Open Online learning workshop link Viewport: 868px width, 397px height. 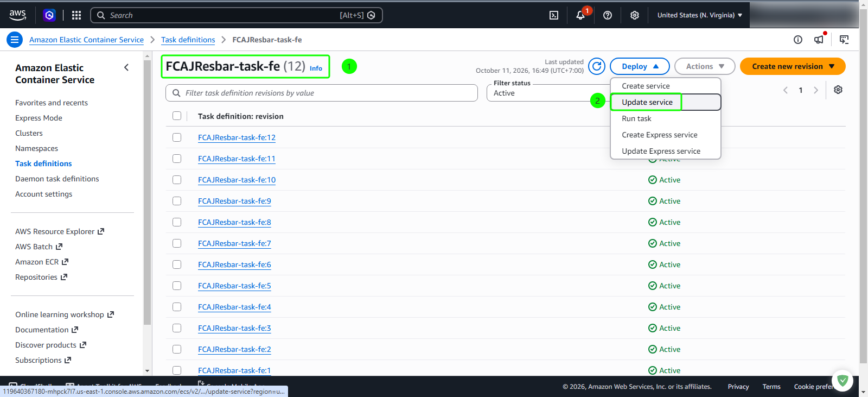click(65, 314)
